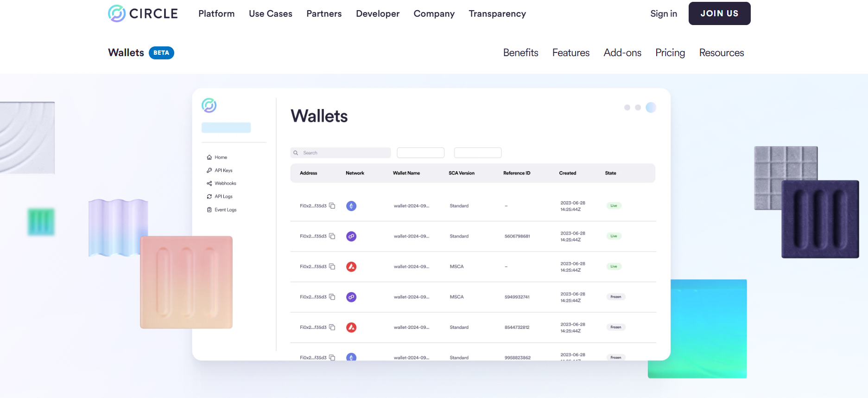The width and height of the screenshot is (868, 398).
Task: Click the Home icon in dashboard sidebar
Action: 209,157
